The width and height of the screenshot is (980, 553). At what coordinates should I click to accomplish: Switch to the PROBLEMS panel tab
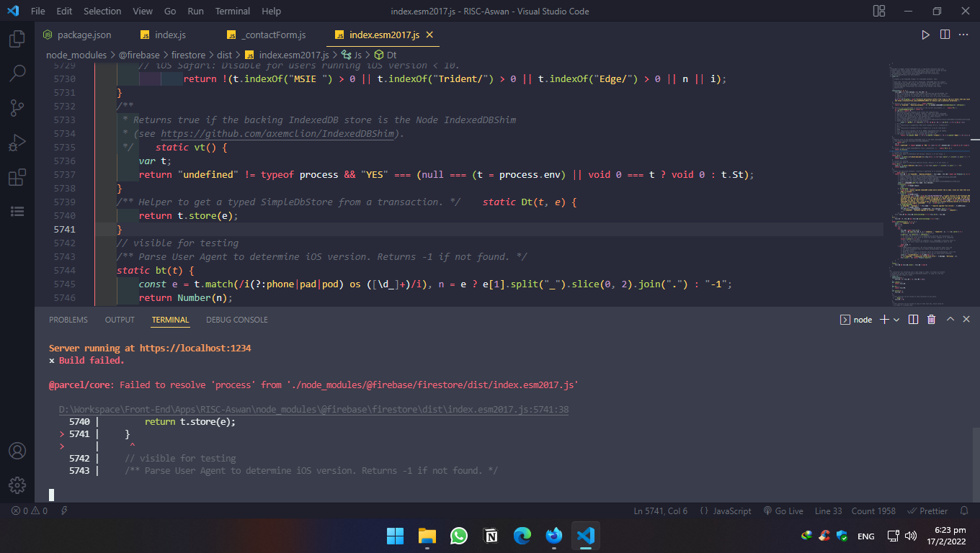[x=68, y=320]
